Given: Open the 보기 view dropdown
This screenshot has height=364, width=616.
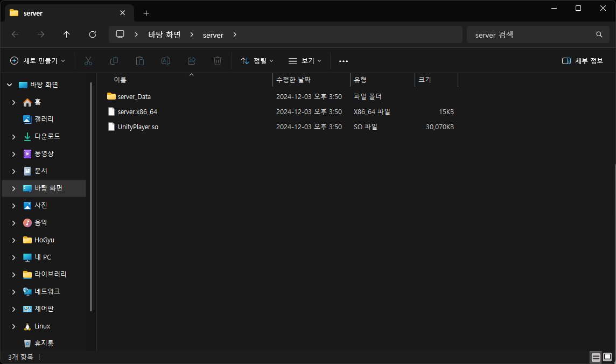Looking at the screenshot, I should tap(305, 61).
